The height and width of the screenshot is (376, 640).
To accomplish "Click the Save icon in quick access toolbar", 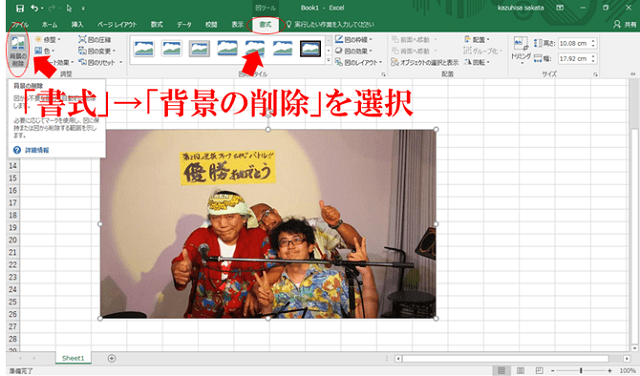I will click(20, 8).
